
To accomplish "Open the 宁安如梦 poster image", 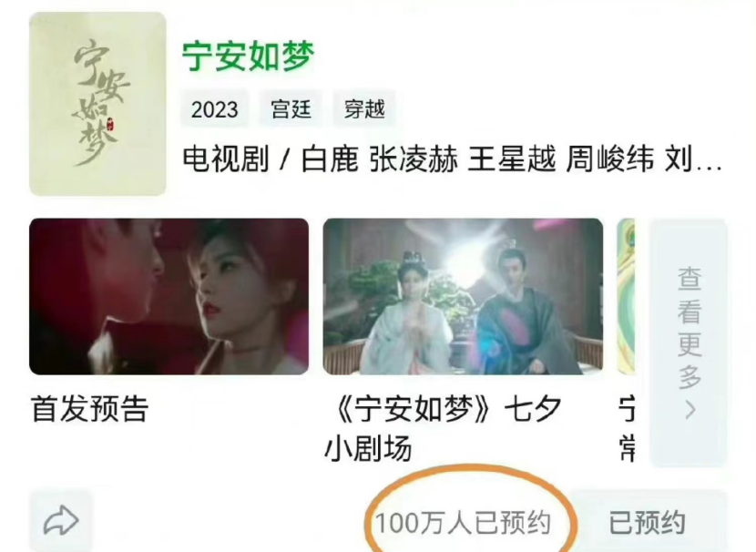I will pos(97,104).
